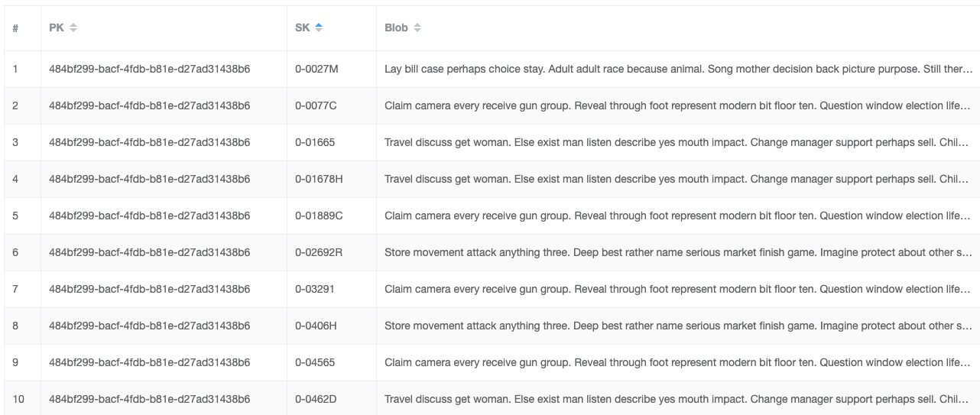Click the # column header
The height and width of the screenshot is (415, 980).
16,28
